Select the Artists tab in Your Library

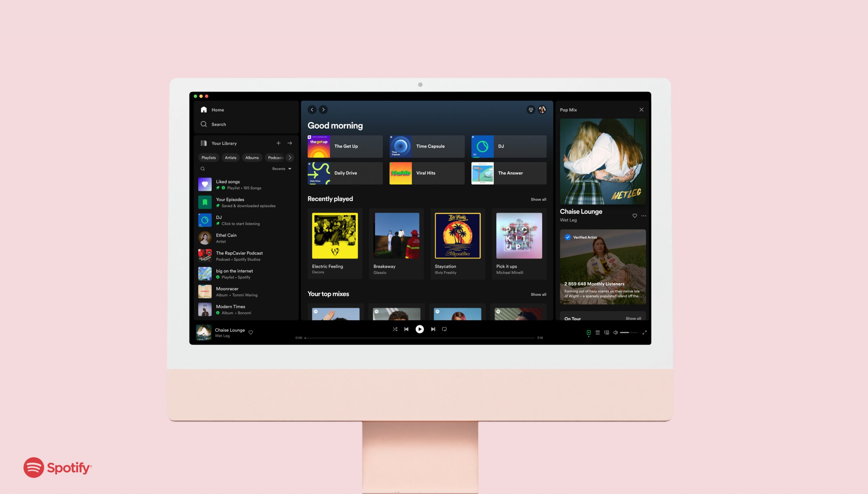click(231, 158)
